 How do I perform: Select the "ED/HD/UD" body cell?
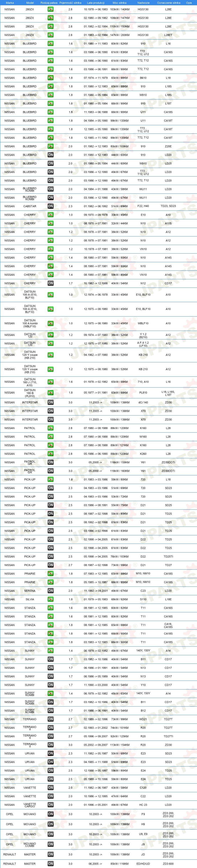tap(143, 864)
